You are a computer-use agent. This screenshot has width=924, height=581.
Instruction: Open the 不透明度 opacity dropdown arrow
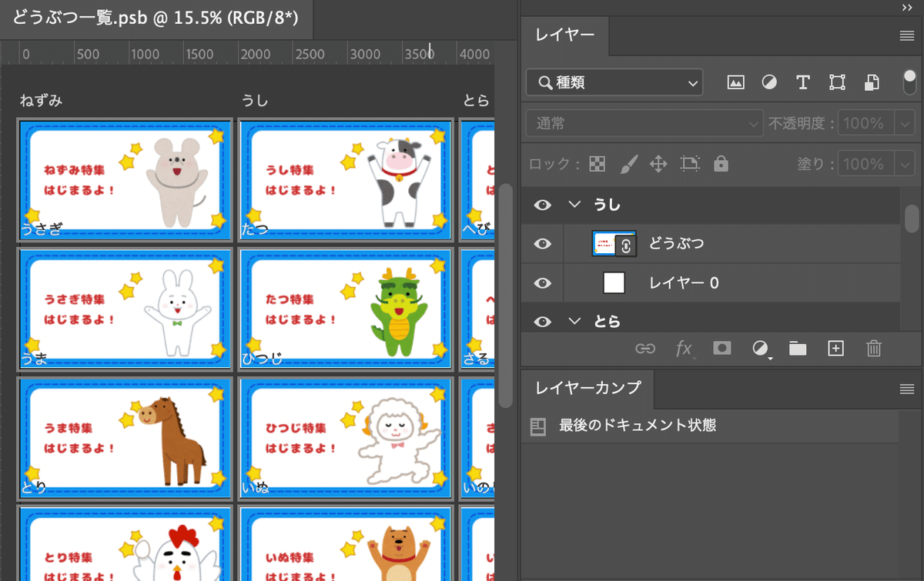pos(905,123)
